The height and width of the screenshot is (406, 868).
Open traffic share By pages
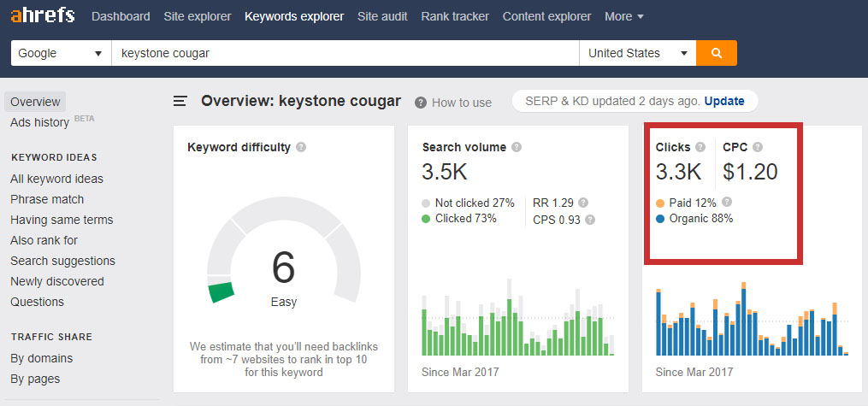(35, 379)
